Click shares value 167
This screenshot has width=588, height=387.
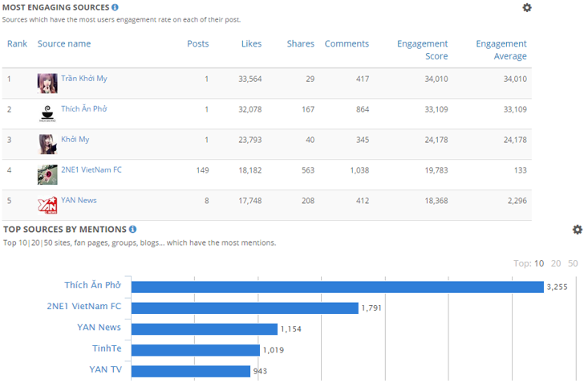point(308,109)
